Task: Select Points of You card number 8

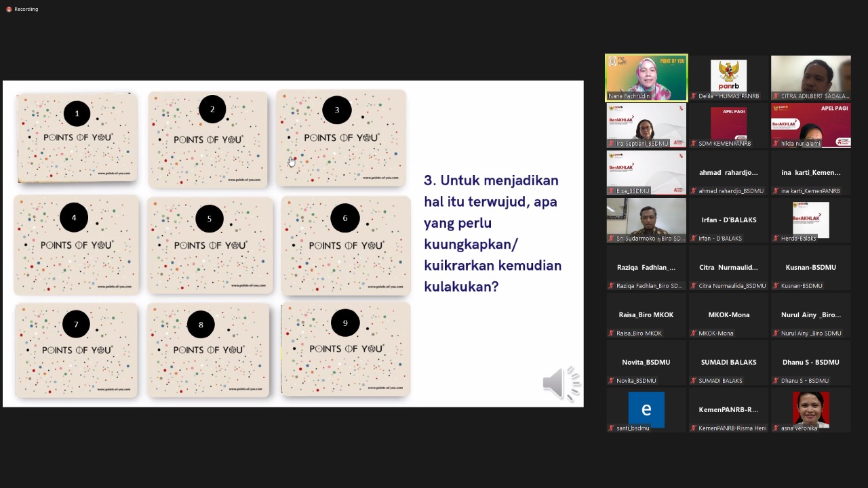Action: (208, 350)
